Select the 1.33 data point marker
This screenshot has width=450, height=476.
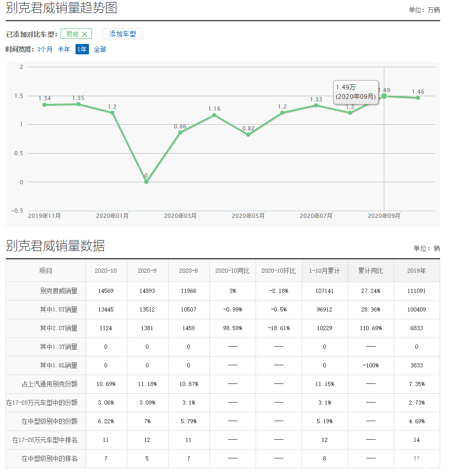click(316, 105)
